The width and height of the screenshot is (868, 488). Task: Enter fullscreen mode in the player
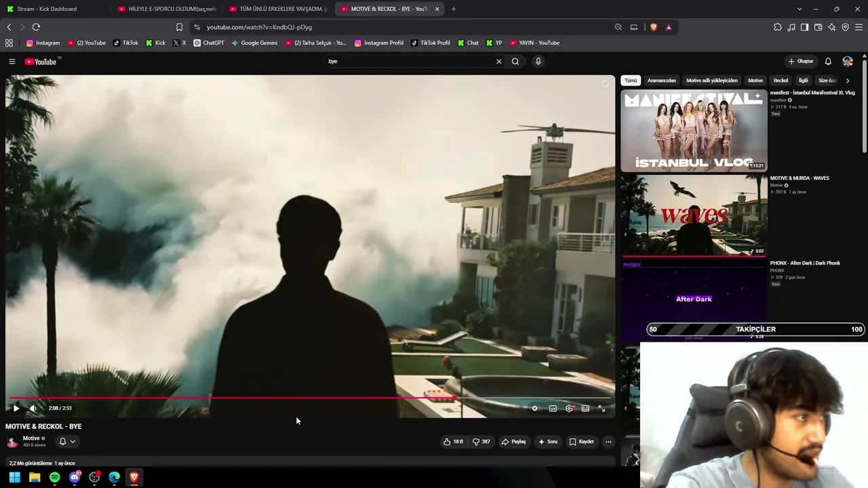[x=601, y=409]
